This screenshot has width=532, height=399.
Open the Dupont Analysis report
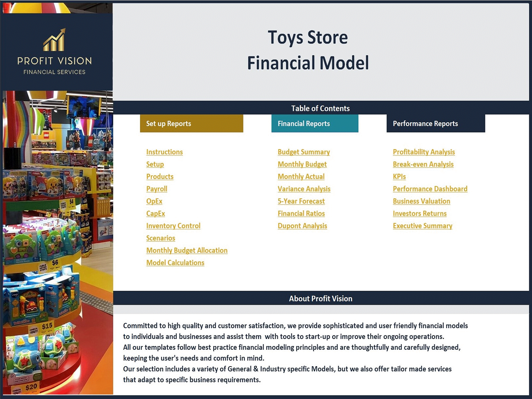[x=302, y=226]
